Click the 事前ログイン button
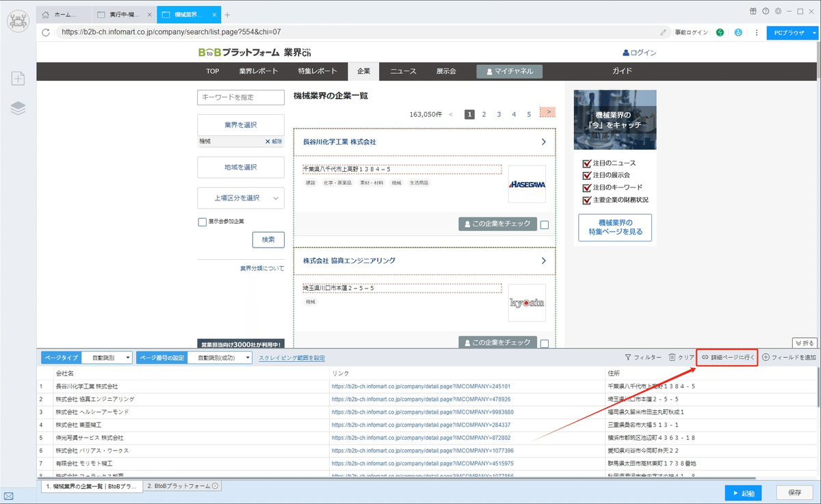This screenshot has height=504, width=821. tap(692, 32)
